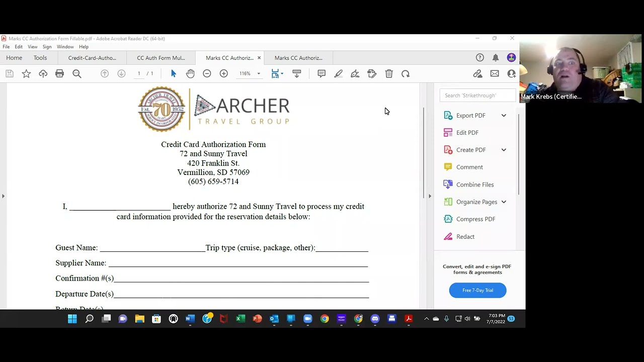Open the File menu
The height and width of the screenshot is (362, 644).
pos(6,47)
